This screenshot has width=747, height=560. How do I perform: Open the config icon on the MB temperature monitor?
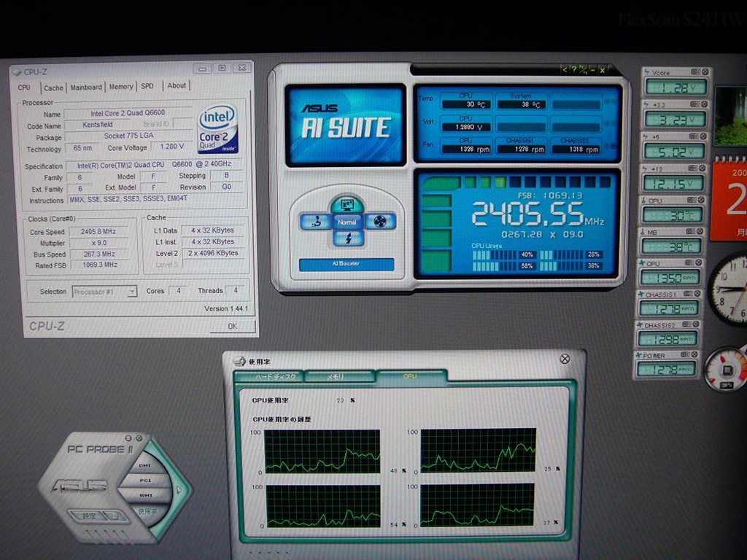[691, 231]
